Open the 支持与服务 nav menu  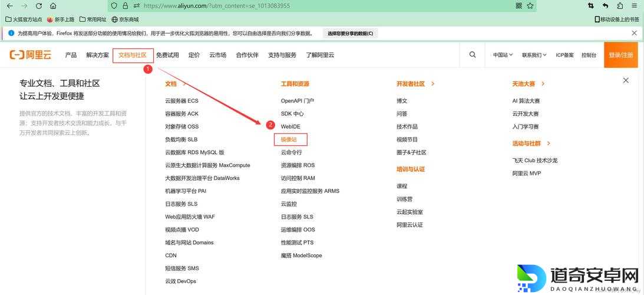(x=282, y=55)
